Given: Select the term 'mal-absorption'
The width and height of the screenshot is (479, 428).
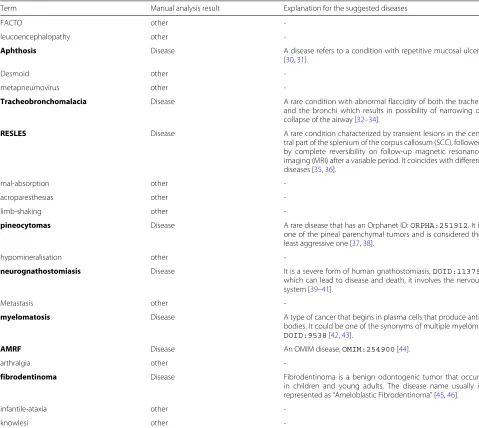Looking at the screenshot, I should (25, 184).
